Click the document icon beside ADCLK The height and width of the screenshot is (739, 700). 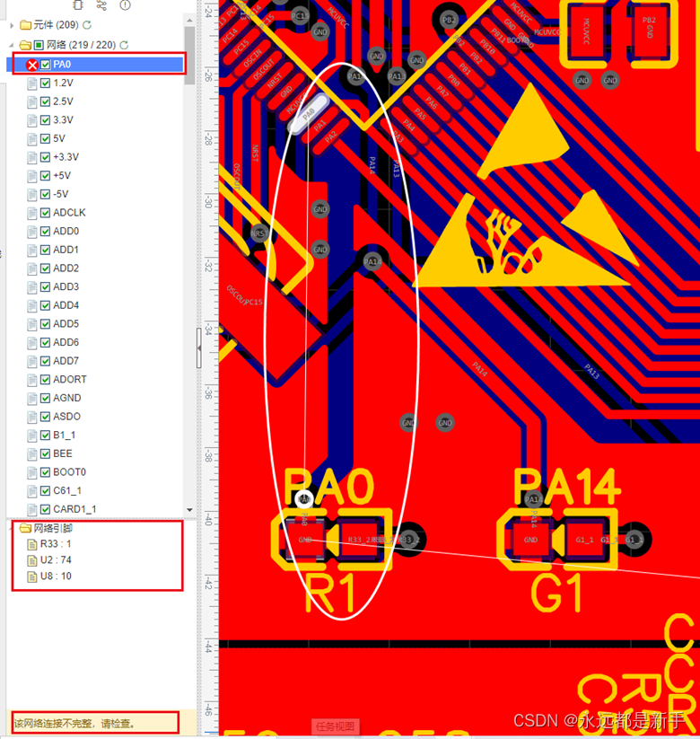tap(32, 213)
